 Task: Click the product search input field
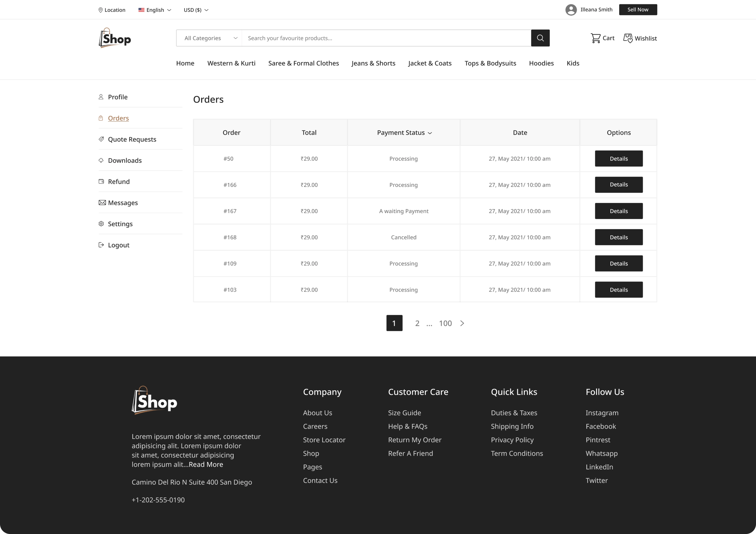click(x=385, y=38)
